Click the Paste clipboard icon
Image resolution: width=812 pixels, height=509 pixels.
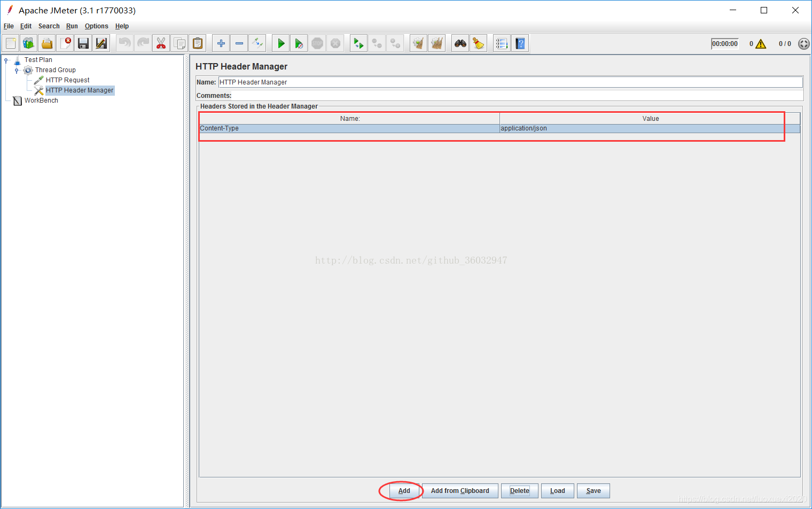[198, 43]
